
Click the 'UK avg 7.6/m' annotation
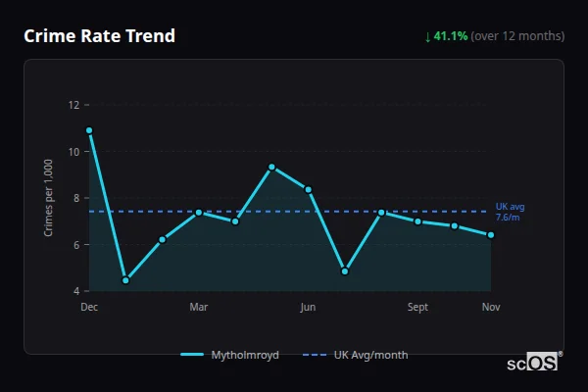pyautogui.click(x=510, y=212)
